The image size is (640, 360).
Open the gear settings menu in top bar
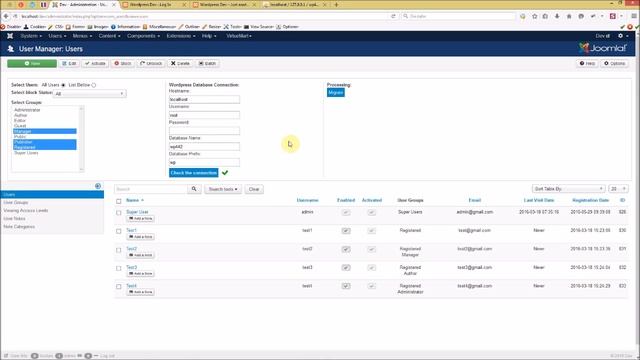click(622, 36)
